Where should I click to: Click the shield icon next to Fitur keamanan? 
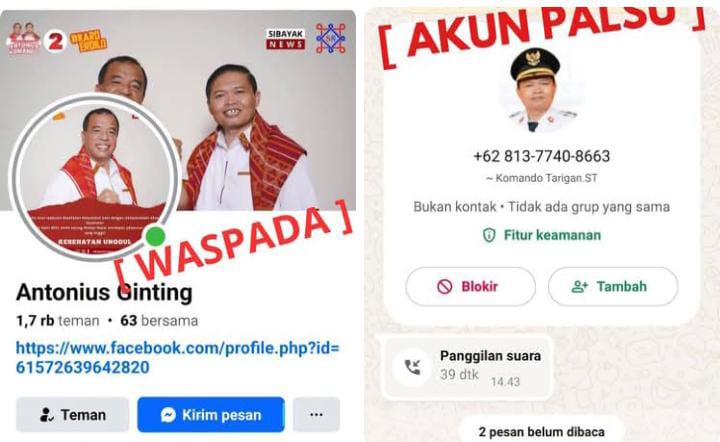coord(489,235)
